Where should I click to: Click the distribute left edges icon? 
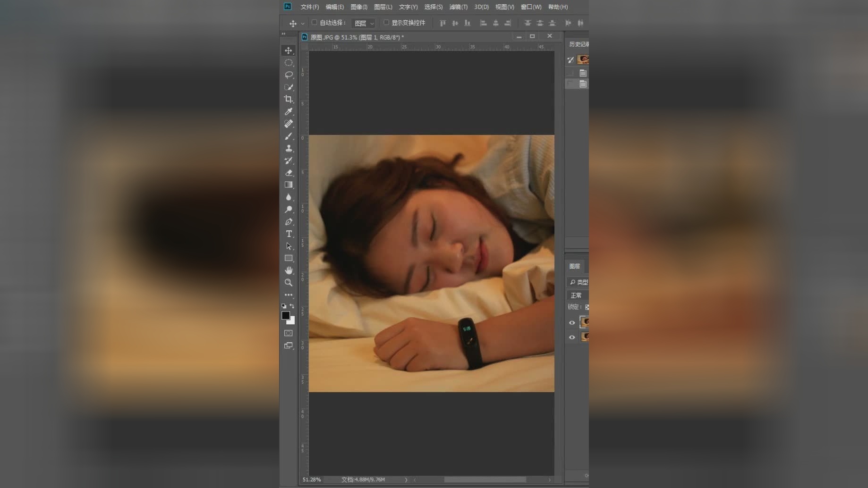pos(568,23)
